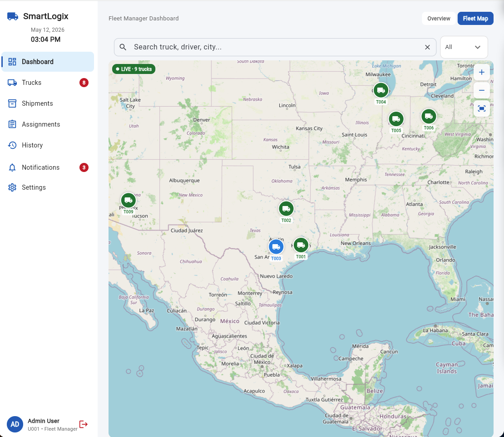Focus the truck search field
The width and height of the screenshot is (504, 437).
pos(275,47)
